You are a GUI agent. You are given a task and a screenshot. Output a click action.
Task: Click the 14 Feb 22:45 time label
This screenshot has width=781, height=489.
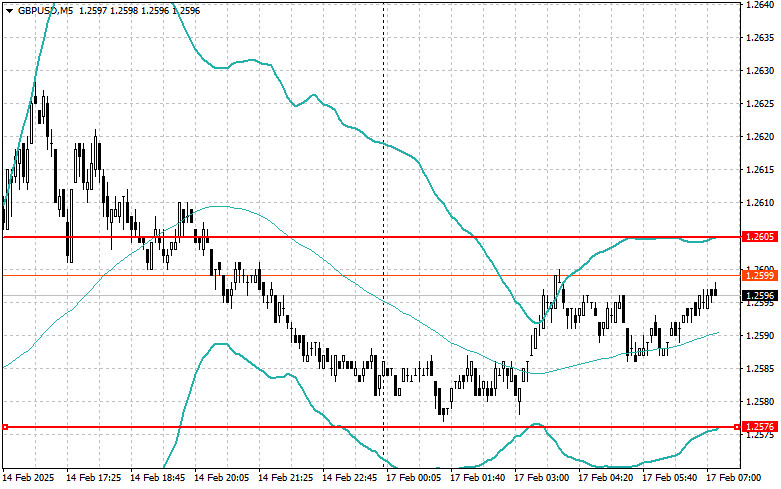pyautogui.click(x=350, y=478)
